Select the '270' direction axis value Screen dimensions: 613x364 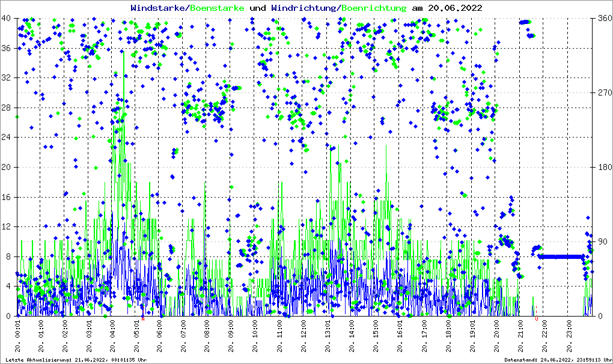click(x=603, y=93)
